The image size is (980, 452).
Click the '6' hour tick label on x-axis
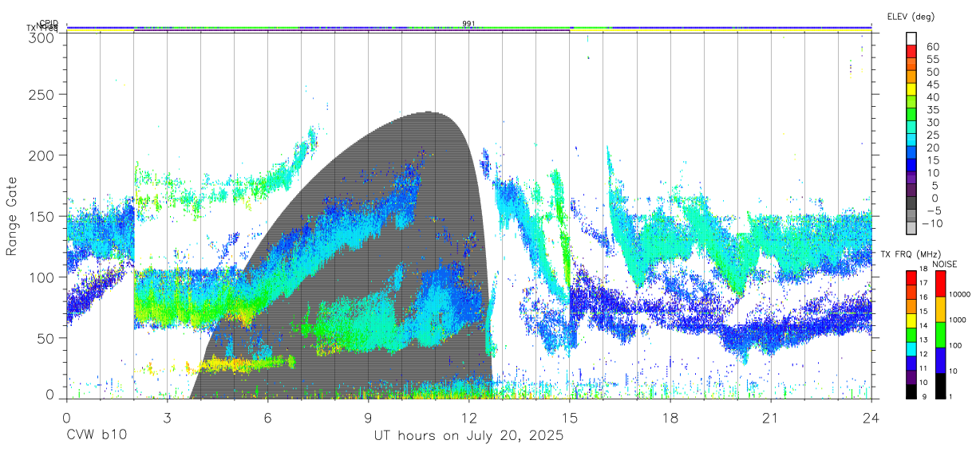[267, 417]
